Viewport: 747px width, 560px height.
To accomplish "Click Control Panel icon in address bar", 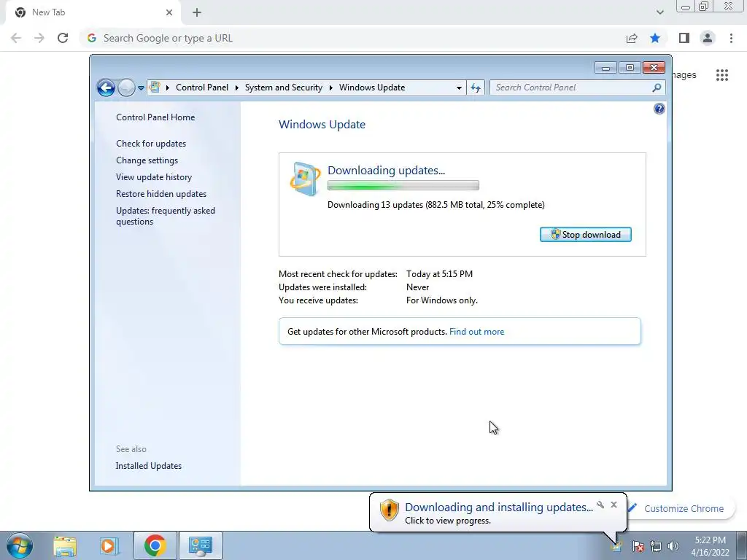I will tap(155, 87).
